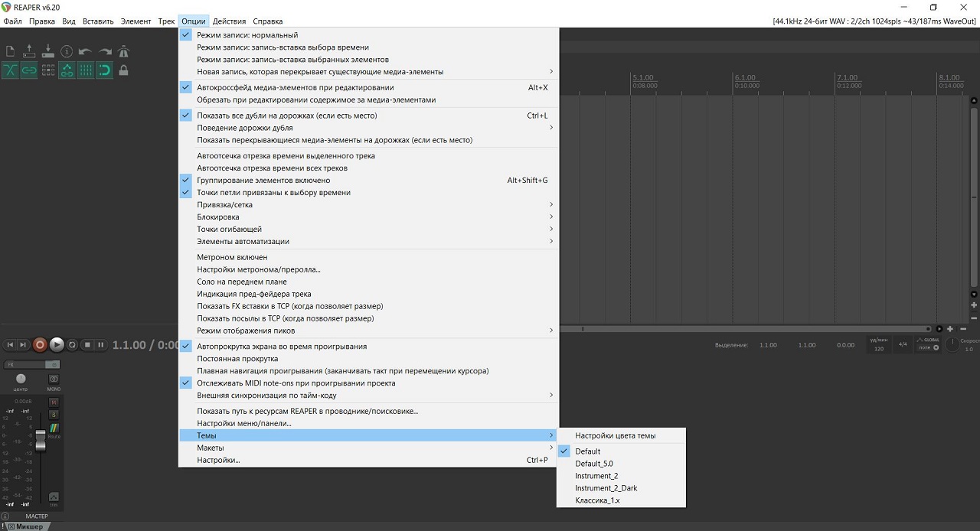Image resolution: width=980 pixels, height=531 pixels.
Task: Click the Undo arrow in the toolbar
Action: [x=85, y=51]
